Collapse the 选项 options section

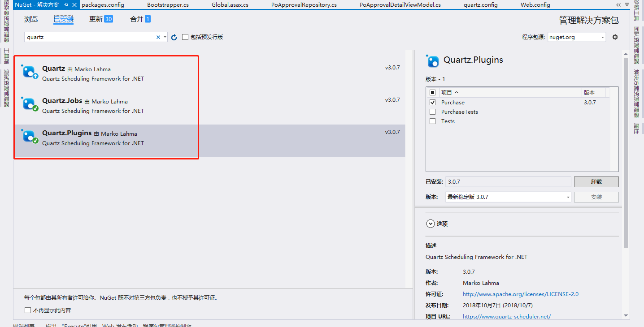pos(430,224)
